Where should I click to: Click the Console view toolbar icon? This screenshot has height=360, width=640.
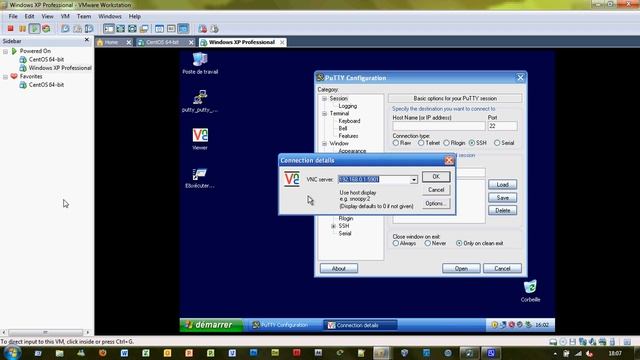[183, 29]
